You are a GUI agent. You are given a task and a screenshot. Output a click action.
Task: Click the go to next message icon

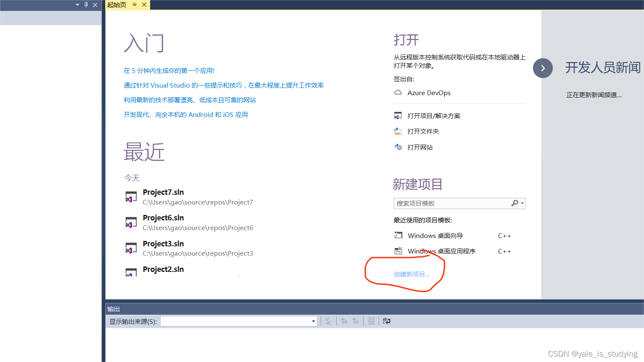click(x=356, y=321)
